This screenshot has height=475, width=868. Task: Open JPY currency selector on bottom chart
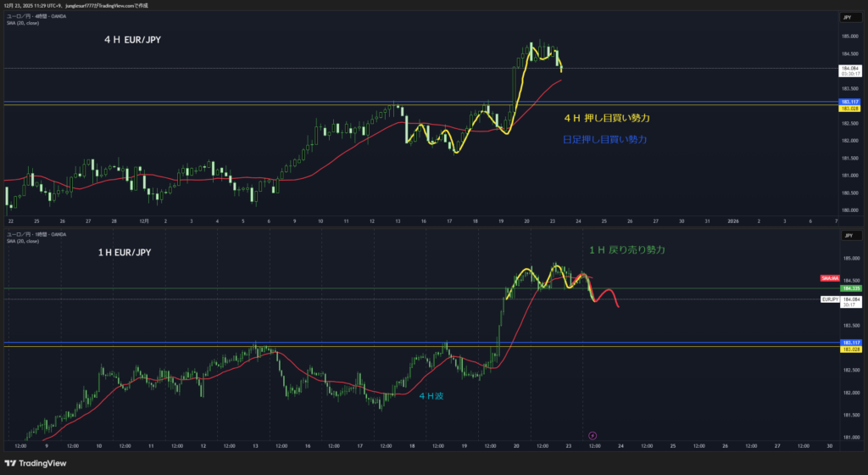point(846,235)
